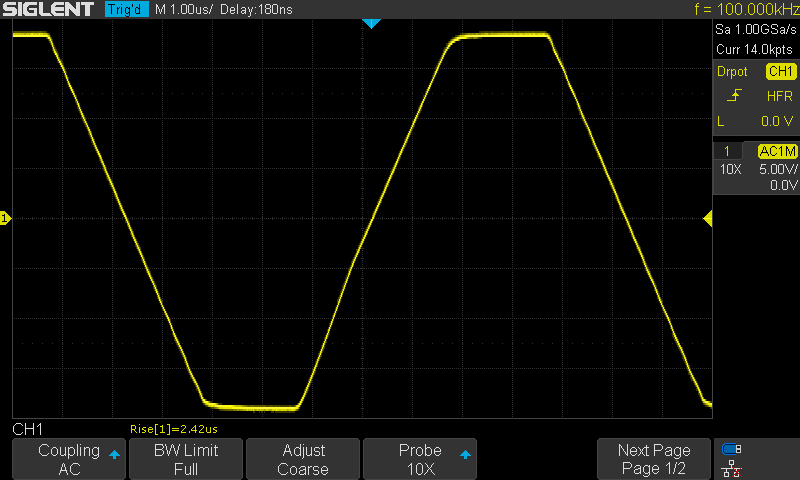Screen dimensions: 800x480
Task: Click the network disconnected LAN icon
Action: pyautogui.click(x=732, y=469)
